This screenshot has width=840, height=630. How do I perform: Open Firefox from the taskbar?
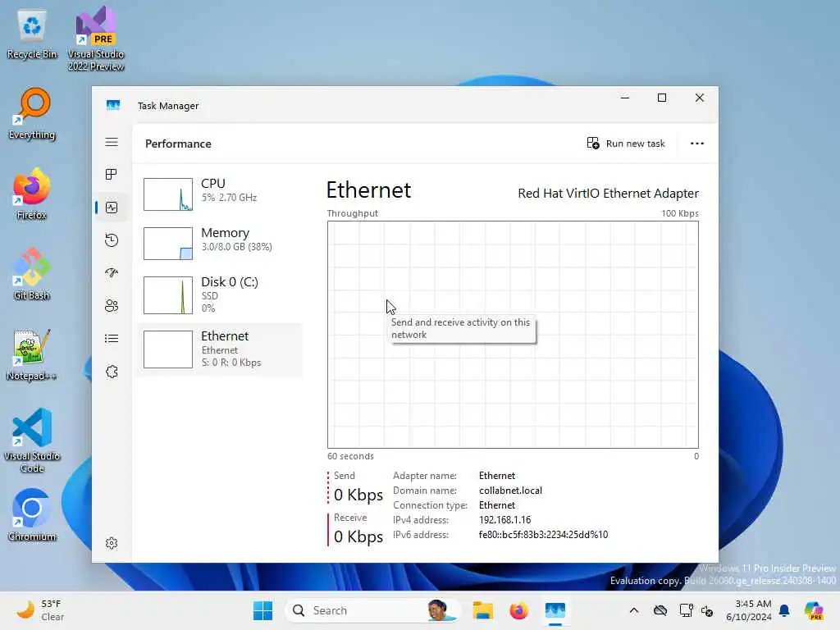[518, 610]
